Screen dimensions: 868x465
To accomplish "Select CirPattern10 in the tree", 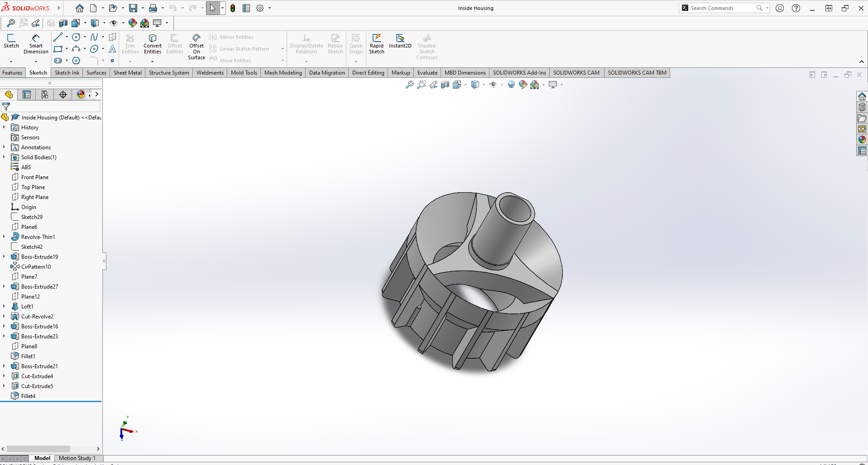I will point(36,267).
